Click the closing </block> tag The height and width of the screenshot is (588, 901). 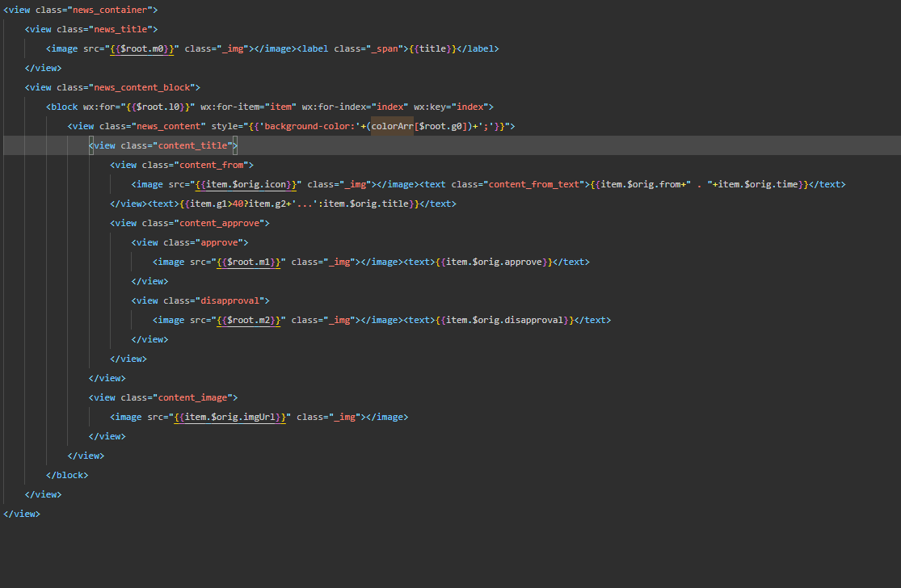[x=67, y=475]
